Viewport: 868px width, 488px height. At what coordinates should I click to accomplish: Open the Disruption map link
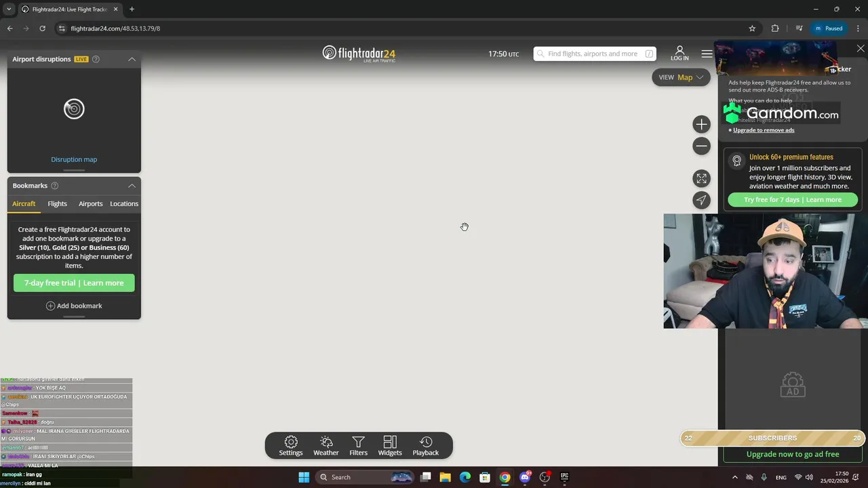[x=74, y=159]
